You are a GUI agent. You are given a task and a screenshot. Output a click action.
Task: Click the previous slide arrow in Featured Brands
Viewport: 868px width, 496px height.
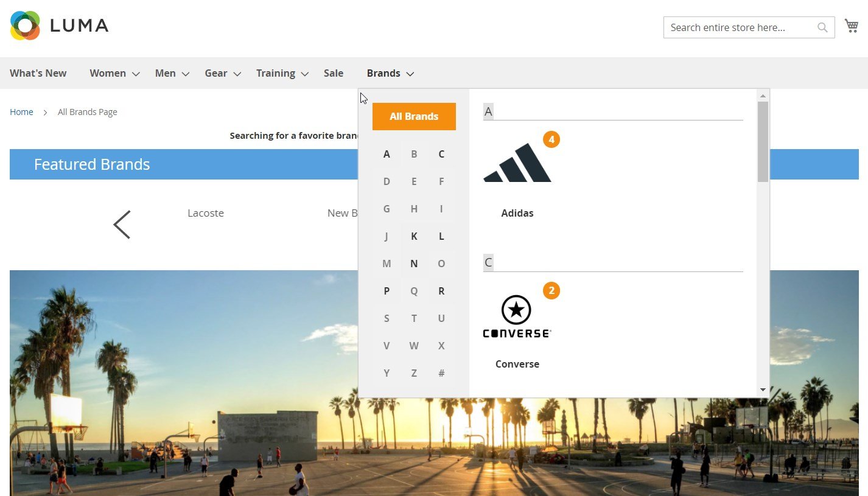coord(122,225)
